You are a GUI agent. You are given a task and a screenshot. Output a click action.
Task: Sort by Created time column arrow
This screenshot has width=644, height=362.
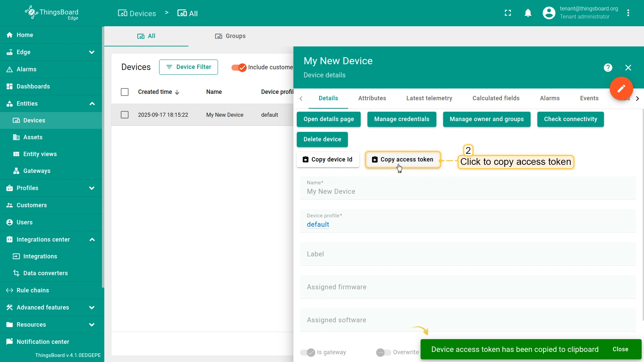(x=177, y=92)
